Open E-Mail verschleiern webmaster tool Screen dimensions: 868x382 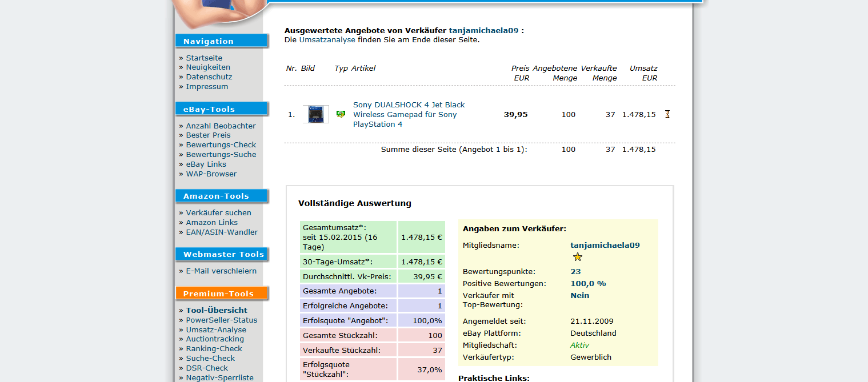pos(221,271)
